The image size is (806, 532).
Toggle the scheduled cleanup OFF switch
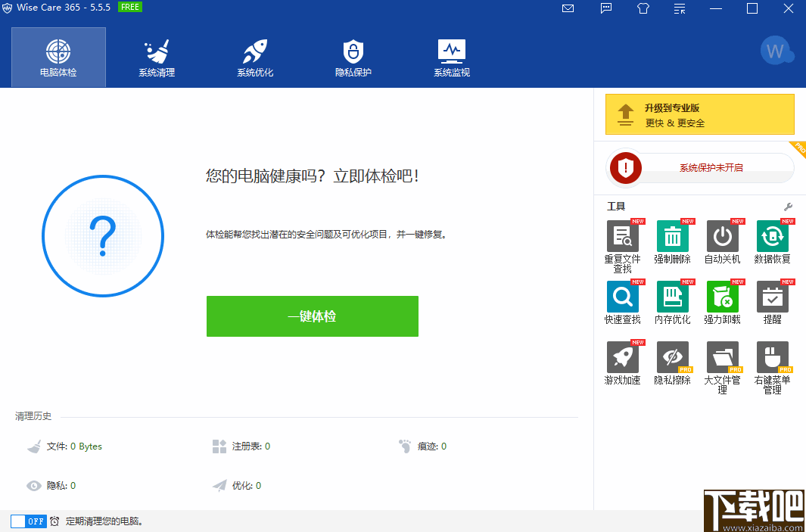click(28, 521)
